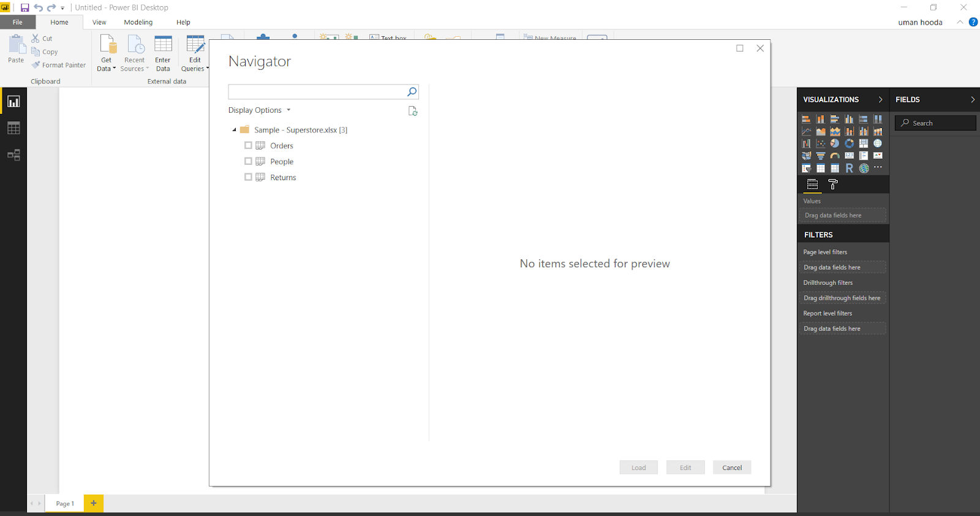Open Get Data in the External data group

(x=107, y=53)
